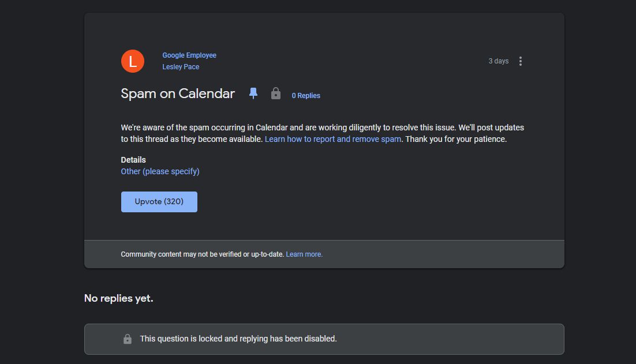Image resolution: width=636 pixels, height=364 pixels.
Task: Click the blue pin icon beside title
Action: point(253,93)
